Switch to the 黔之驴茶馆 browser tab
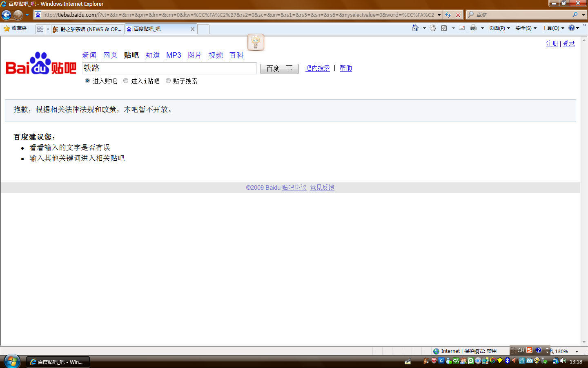Screen dimensions: 588x368 pos(87,29)
